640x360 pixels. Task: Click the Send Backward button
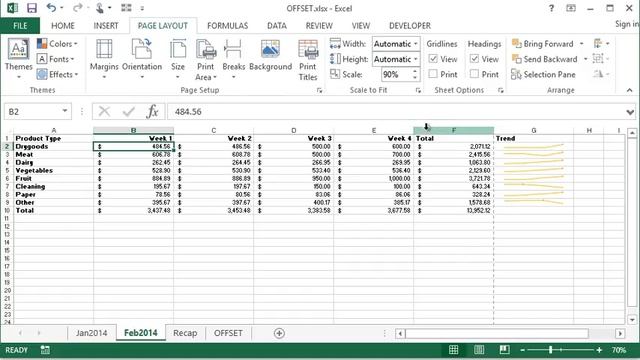click(x=545, y=59)
